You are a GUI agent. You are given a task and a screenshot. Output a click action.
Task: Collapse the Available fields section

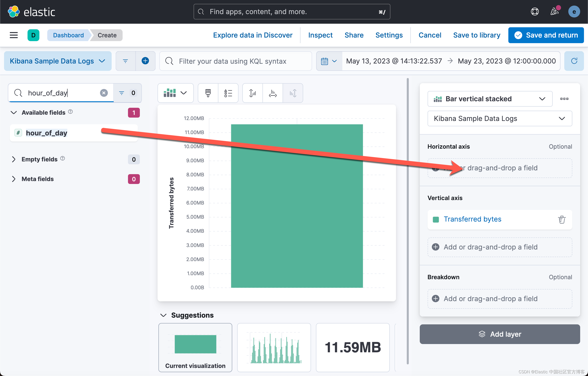coord(14,113)
